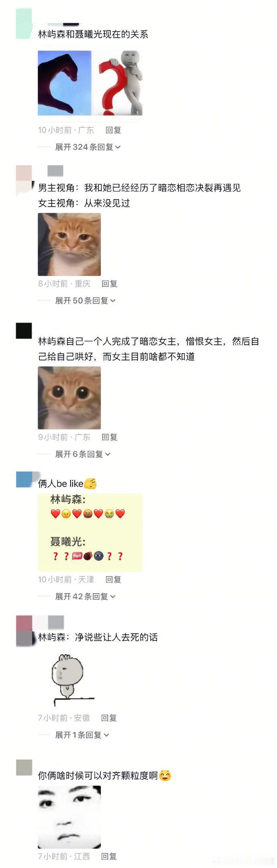Tap the black avatar of third commenter

(x=24, y=331)
